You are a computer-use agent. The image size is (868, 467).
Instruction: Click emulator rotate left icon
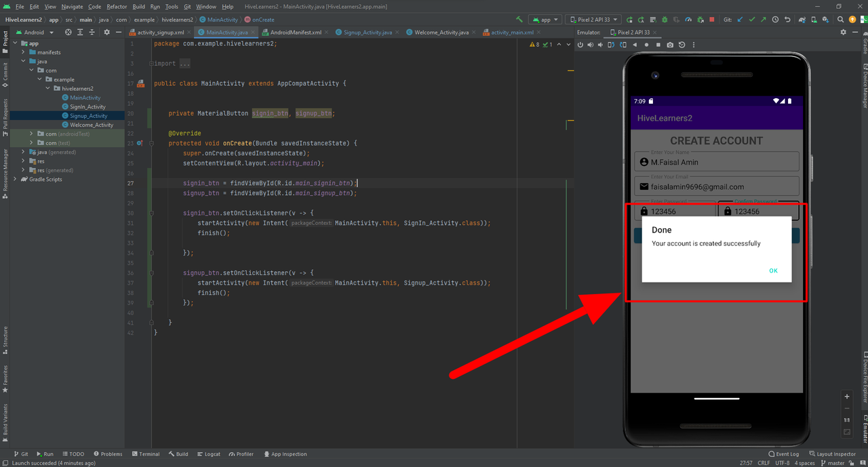click(x=611, y=45)
